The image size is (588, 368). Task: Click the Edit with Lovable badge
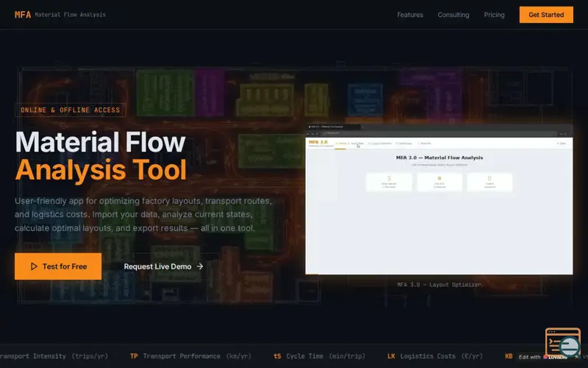[x=548, y=357]
